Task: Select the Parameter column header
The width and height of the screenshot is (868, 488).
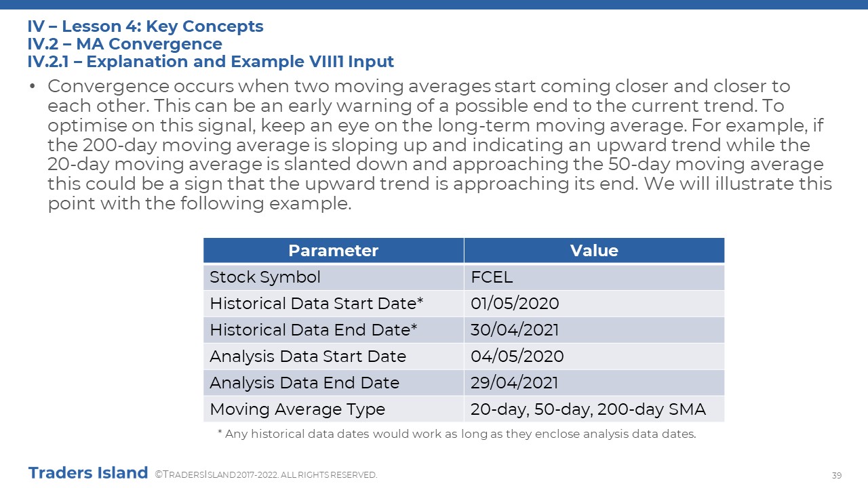Action: pyautogui.click(x=334, y=250)
